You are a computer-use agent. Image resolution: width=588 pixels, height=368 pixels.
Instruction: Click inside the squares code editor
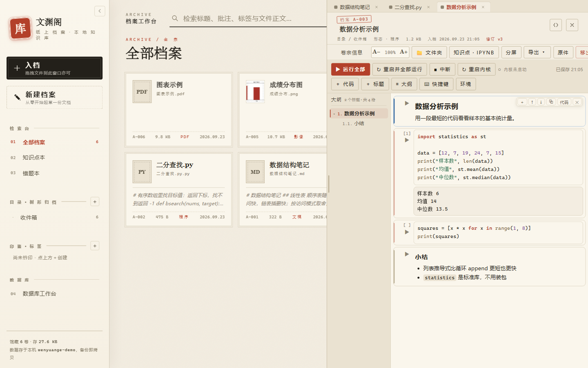point(498,232)
